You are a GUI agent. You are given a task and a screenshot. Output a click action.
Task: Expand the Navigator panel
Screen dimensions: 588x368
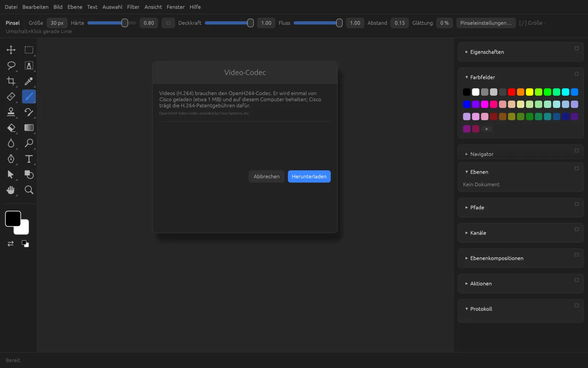[x=466, y=154]
